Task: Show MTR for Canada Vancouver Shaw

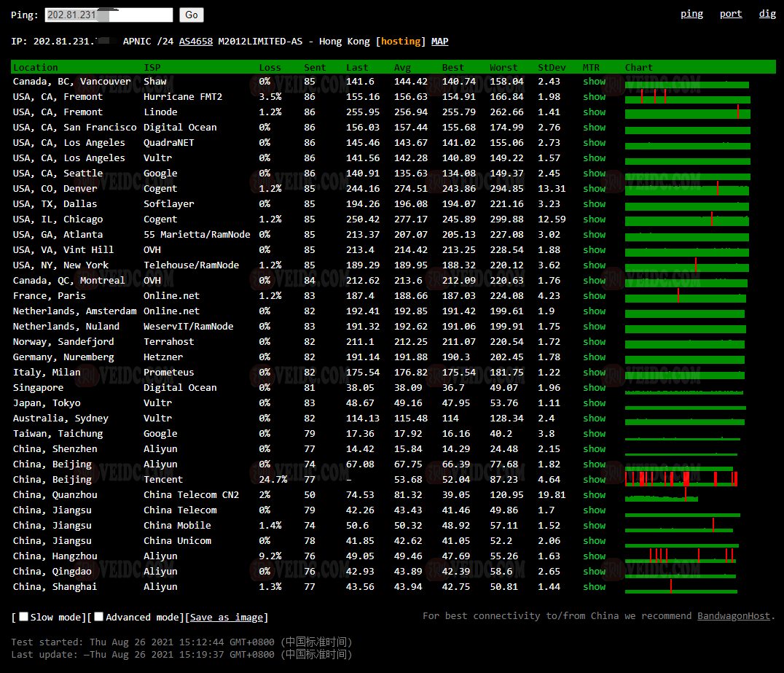Action: click(594, 82)
